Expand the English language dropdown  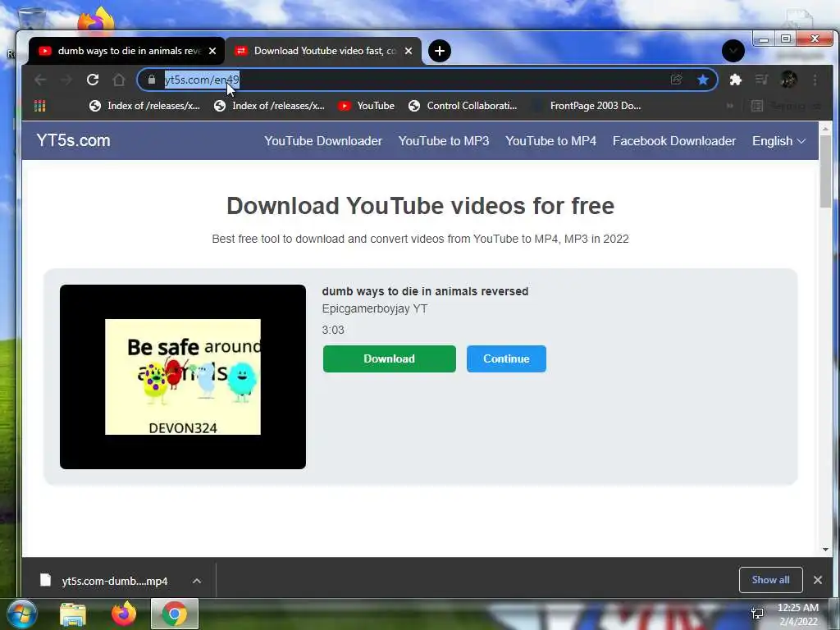tap(779, 141)
